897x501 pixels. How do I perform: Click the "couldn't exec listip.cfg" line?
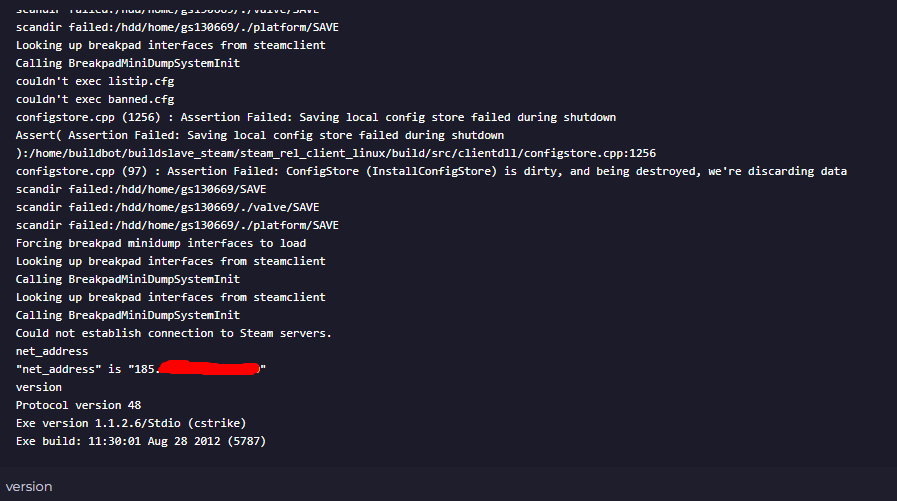coord(95,81)
